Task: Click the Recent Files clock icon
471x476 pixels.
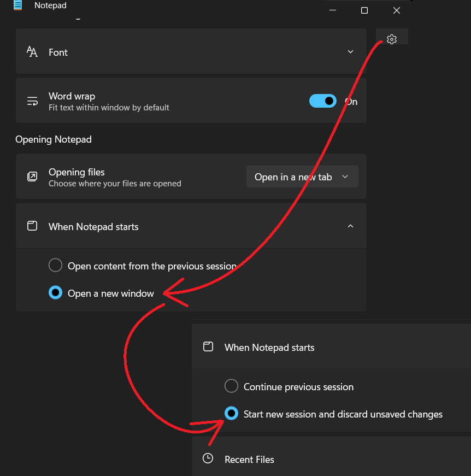Action: click(x=208, y=459)
